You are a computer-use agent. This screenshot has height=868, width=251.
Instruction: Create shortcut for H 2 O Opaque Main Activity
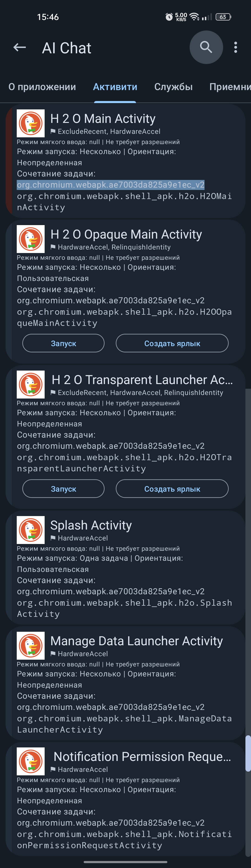(172, 343)
